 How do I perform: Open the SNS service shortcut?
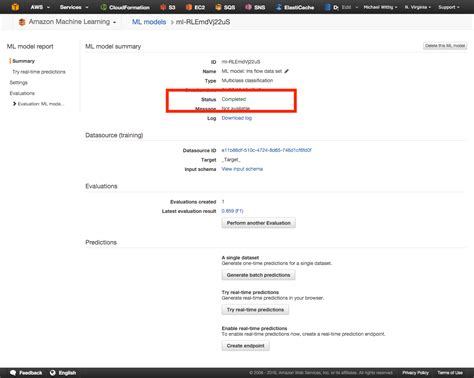[255, 7]
